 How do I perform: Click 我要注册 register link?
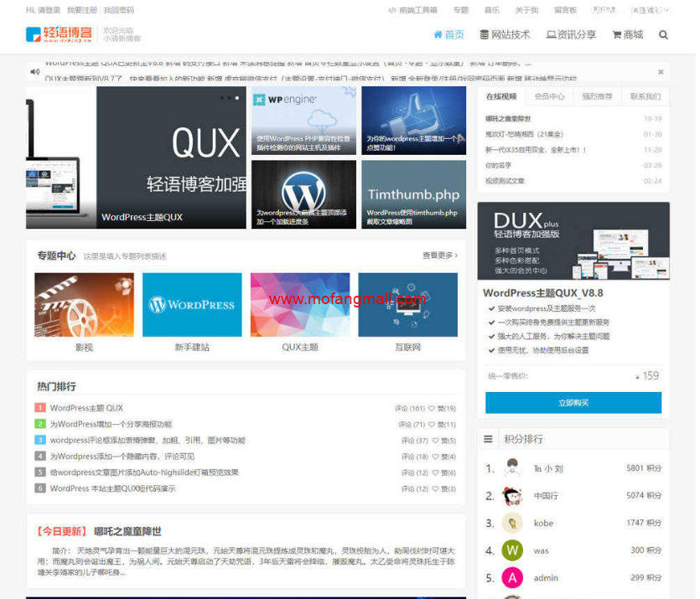point(81,10)
